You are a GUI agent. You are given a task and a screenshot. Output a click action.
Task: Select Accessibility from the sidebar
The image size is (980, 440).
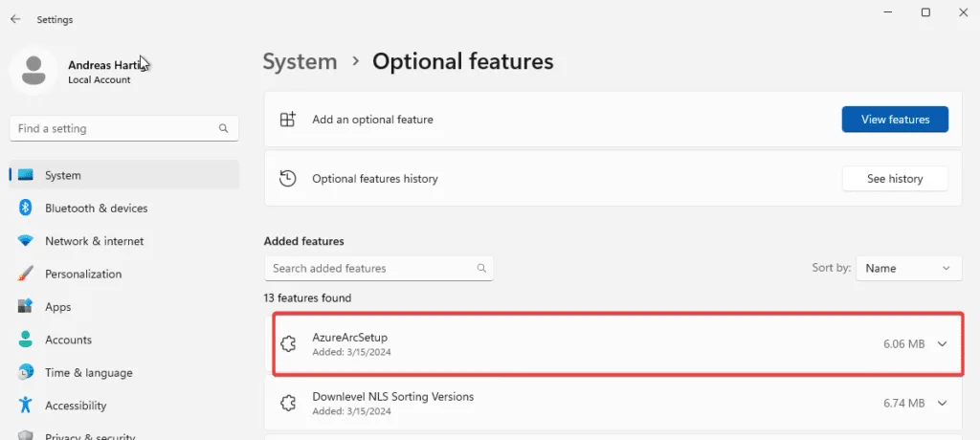click(124, 405)
